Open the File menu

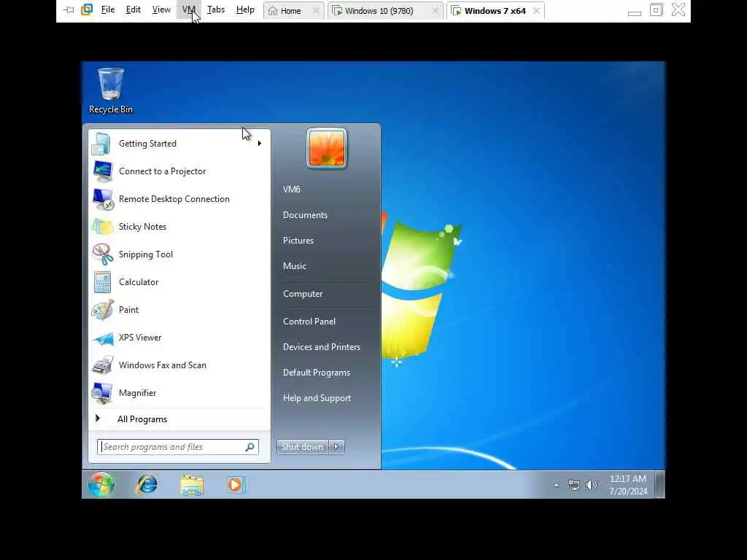pyautogui.click(x=108, y=9)
